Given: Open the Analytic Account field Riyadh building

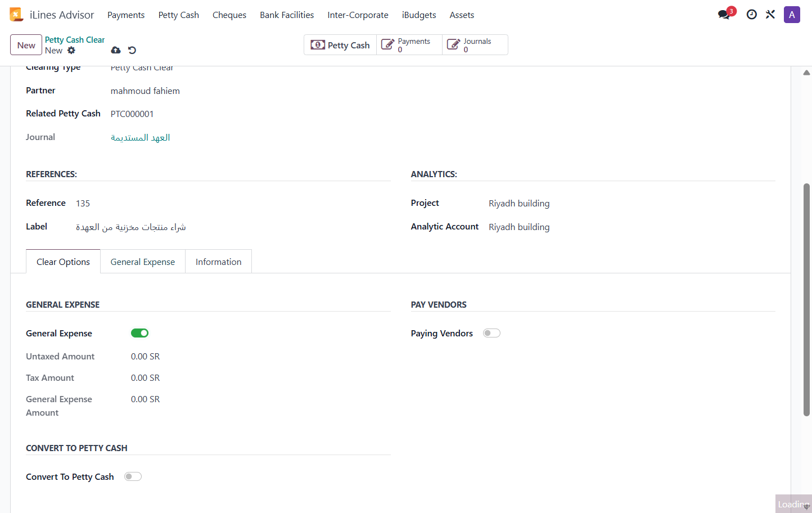Looking at the screenshot, I should [x=519, y=227].
